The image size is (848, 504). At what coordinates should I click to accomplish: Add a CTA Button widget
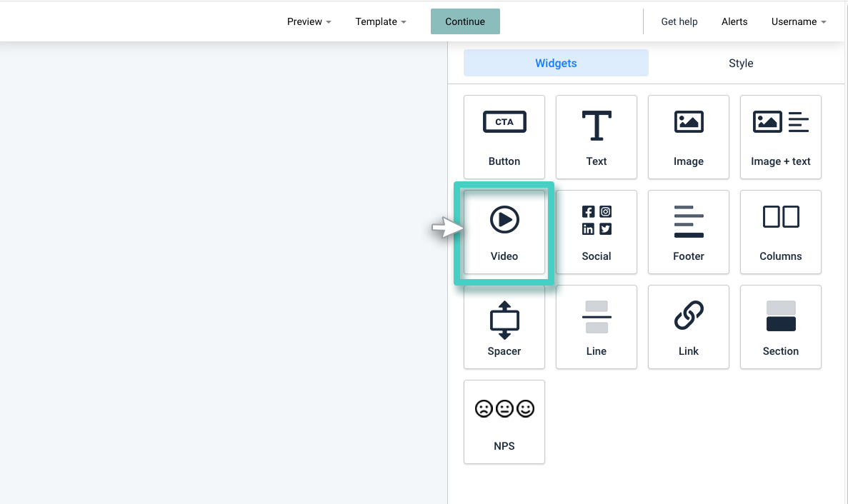click(504, 137)
